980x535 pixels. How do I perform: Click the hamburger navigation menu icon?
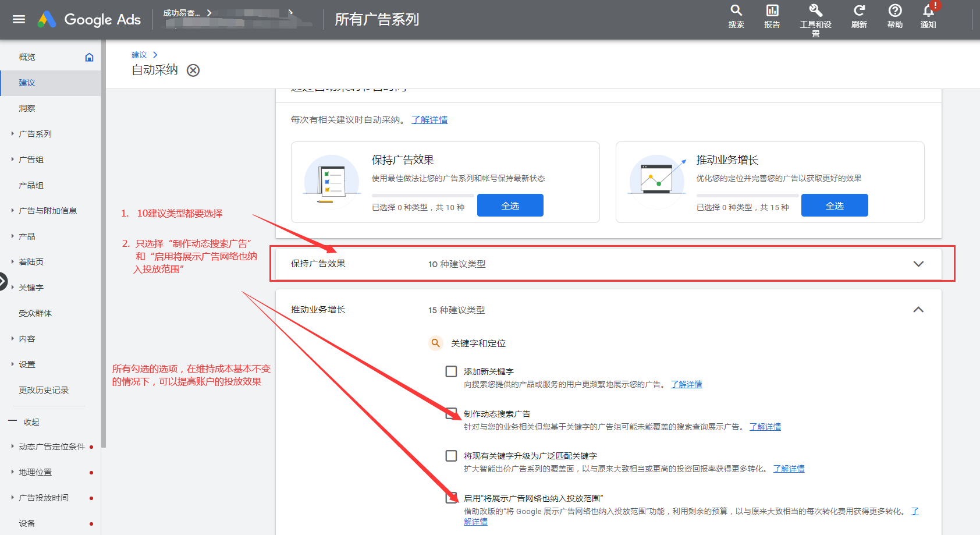19,19
